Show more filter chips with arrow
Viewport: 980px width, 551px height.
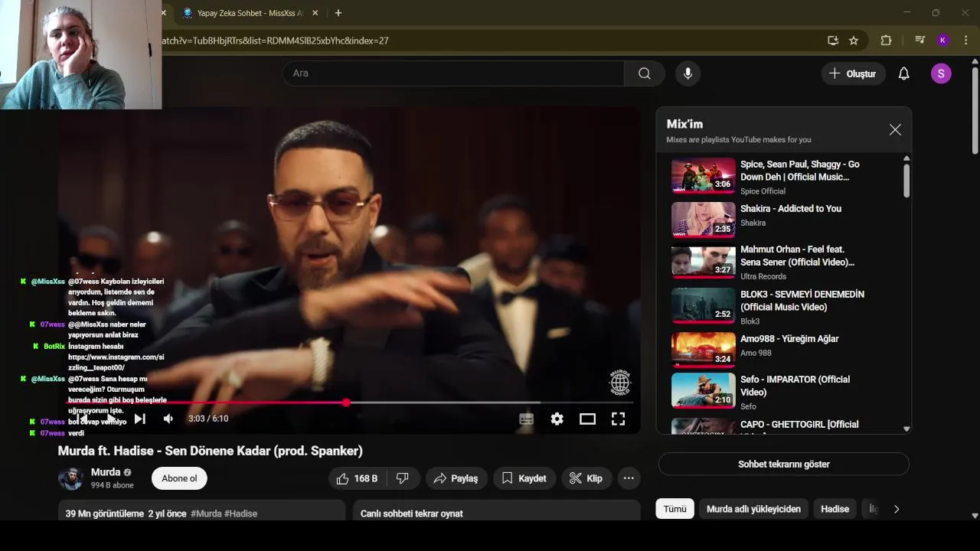[897, 509]
